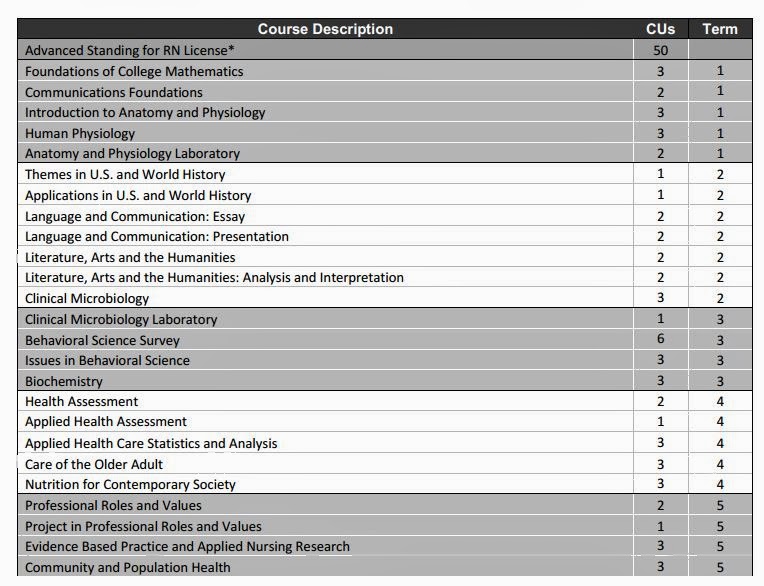
Task: Click Language and Communication: Essay course
Action: (135, 216)
